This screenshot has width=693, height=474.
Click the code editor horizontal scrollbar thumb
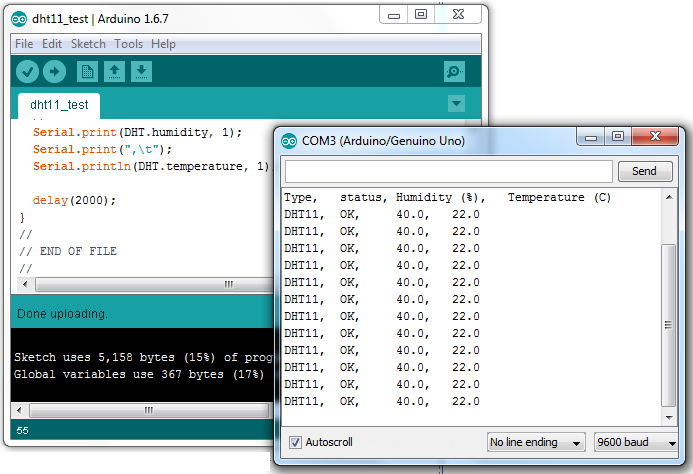coord(154,284)
